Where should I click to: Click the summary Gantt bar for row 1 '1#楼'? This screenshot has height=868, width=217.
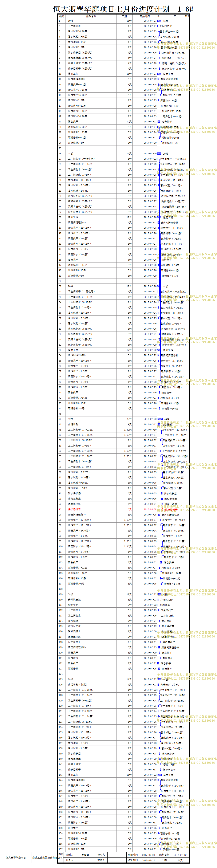[159, 21]
